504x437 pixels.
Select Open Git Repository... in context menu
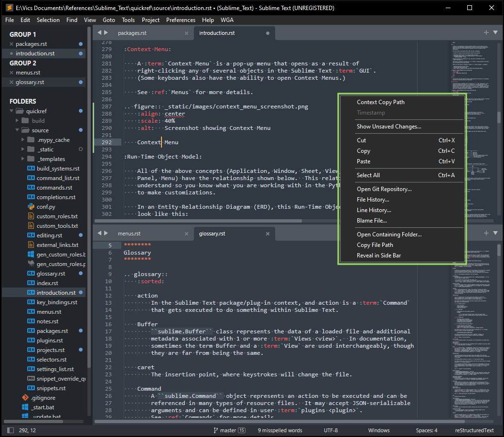[384, 189]
